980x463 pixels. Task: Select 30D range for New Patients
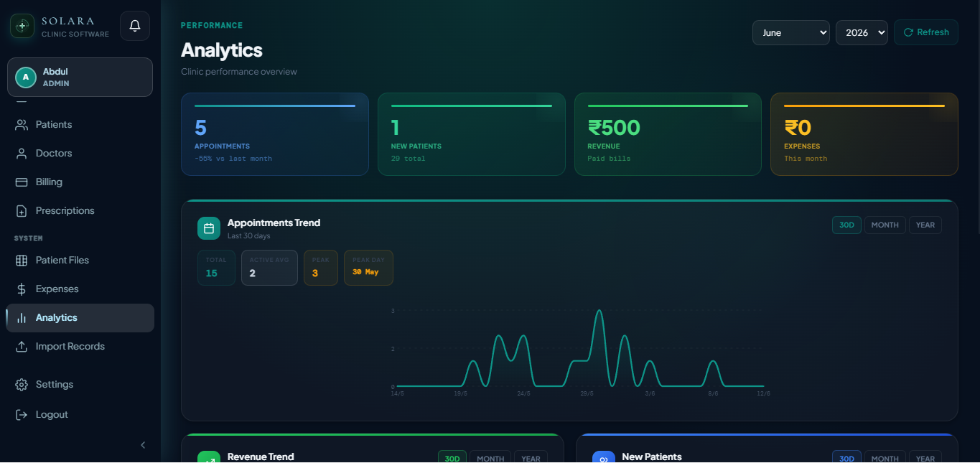click(x=846, y=458)
